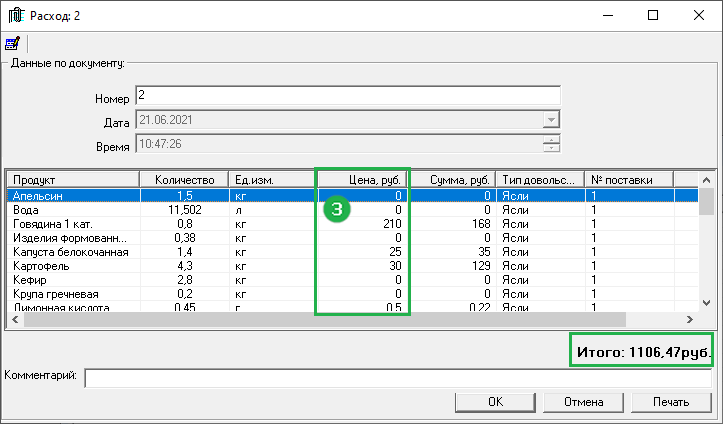Click the Комментарий text field
Screen dimensions: 723x424
point(399,377)
